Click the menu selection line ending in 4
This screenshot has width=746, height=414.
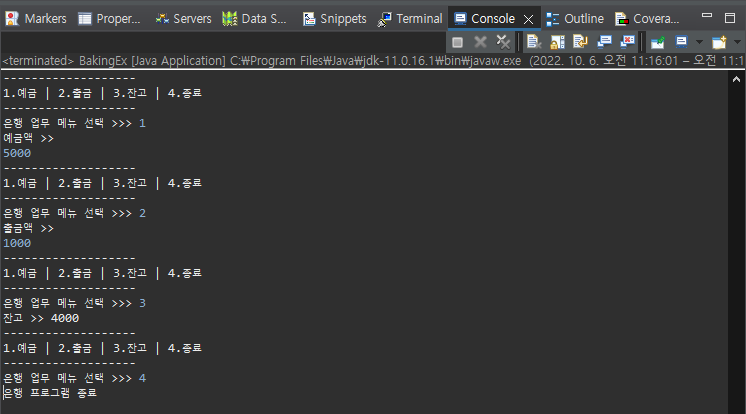coord(75,378)
